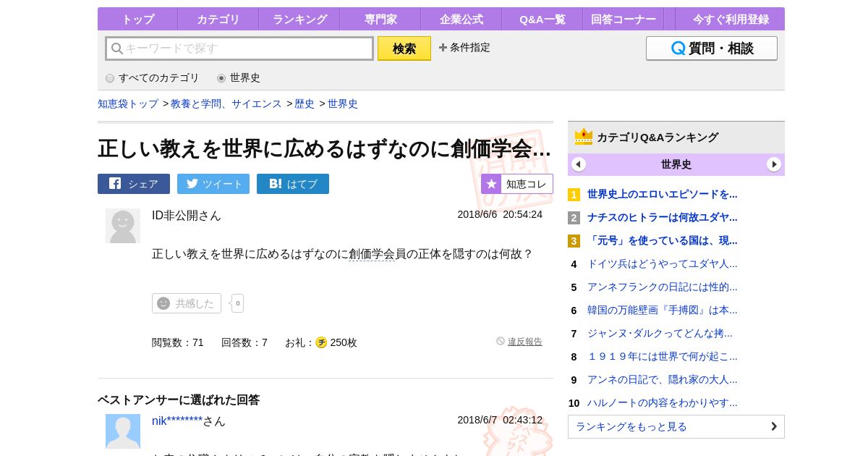Open ranking 8 １９１９年には世界で
Screen dimensions: 868x456
click(663, 356)
